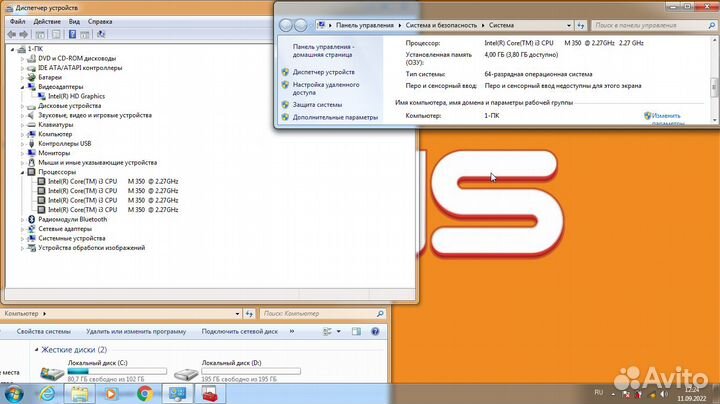Viewport: 720px width, 404px height.
Task: Open Windows Media Player from taskbar
Action: pyautogui.click(x=111, y=394)
